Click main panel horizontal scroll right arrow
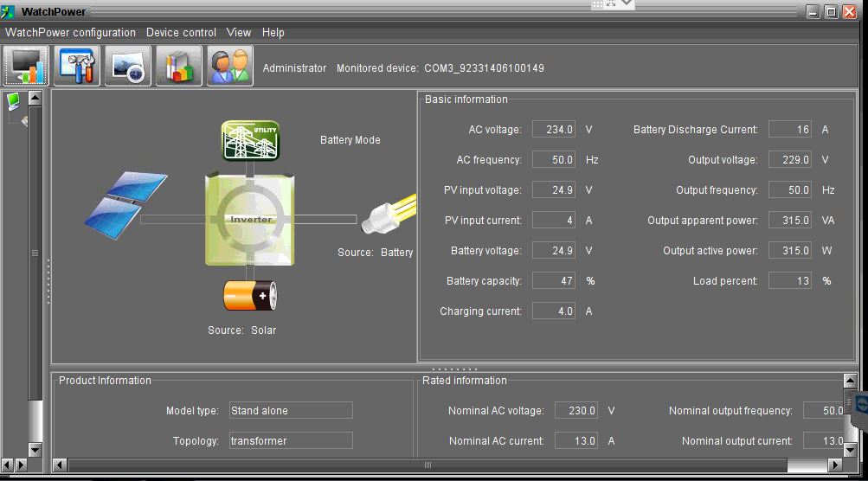868x481 pixels. (835, 465)
